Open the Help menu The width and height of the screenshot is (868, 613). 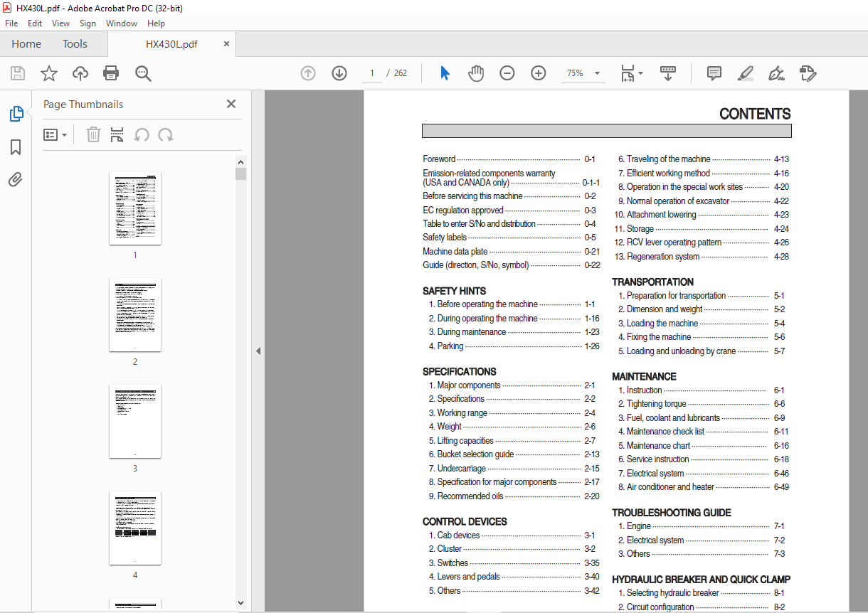(156, 23)
